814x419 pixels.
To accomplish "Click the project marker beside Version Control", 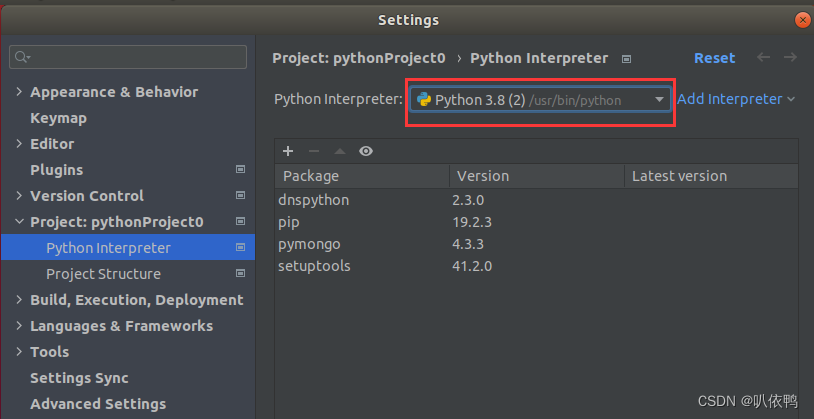I will (240, 196).
